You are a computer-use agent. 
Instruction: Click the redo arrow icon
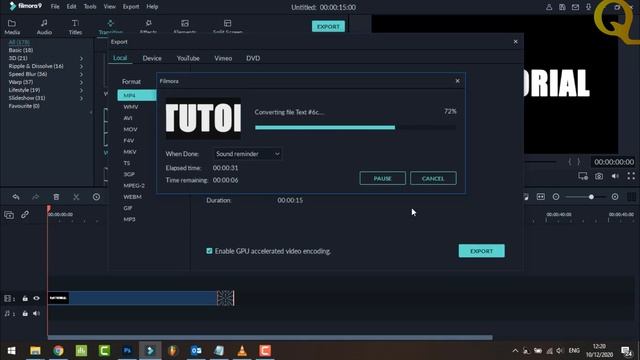tap(36, 197)
